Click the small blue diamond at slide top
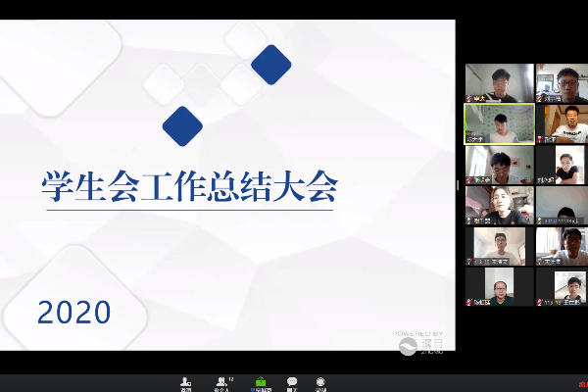The image size is (588, 392). coord(271,65)
